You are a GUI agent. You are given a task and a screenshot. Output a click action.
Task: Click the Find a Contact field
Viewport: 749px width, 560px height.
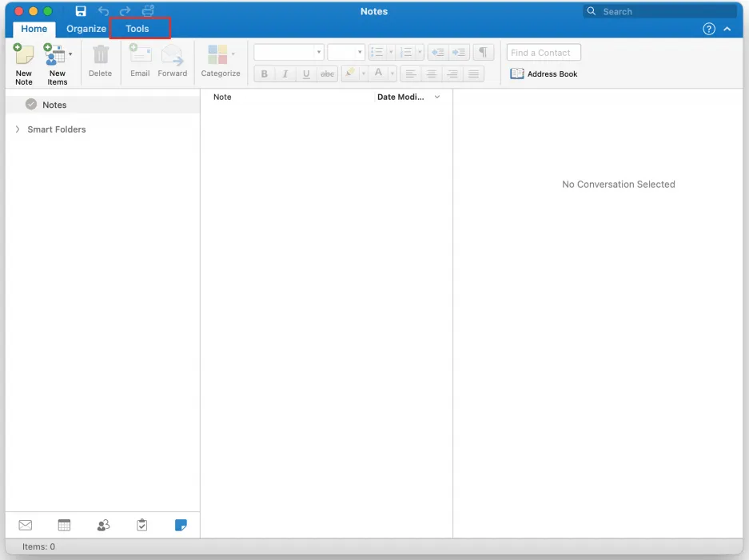click(544, 53)
